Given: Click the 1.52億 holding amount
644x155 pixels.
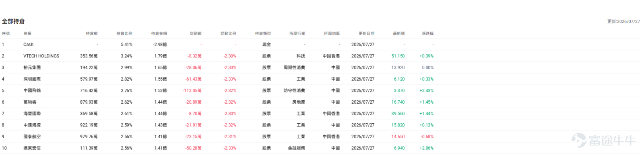Looking at the screenshot, I should (161, 91).
